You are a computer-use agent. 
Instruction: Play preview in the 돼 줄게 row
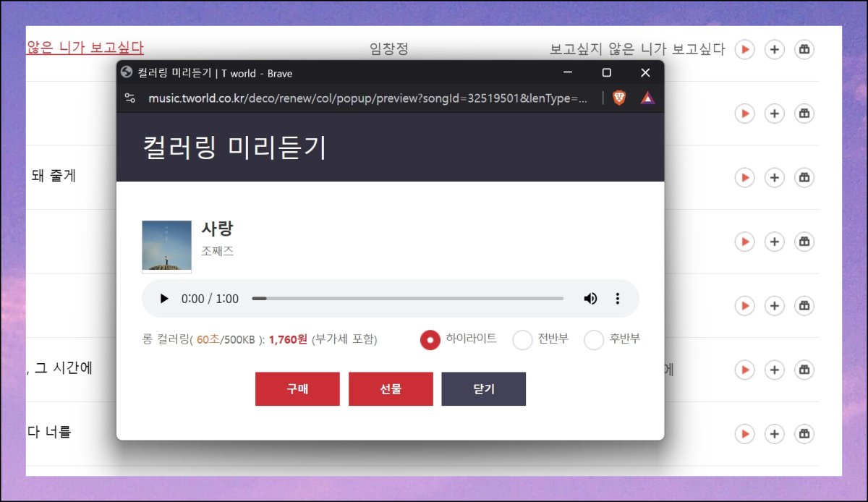(x=744, y=177)
